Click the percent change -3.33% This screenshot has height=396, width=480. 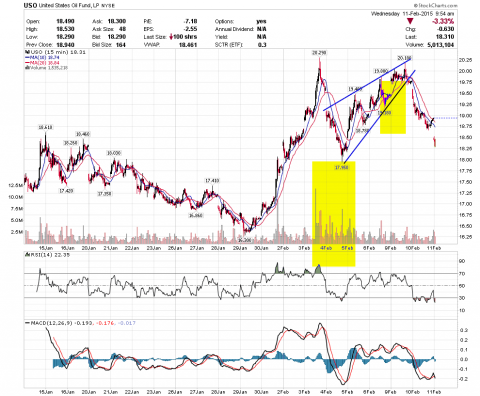(x=443, y=21)
